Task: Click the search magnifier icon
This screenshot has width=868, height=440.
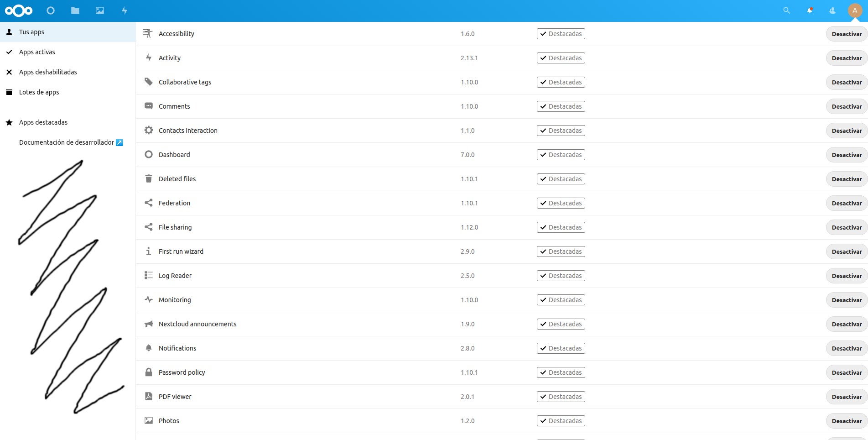Action: pos(786,10)
